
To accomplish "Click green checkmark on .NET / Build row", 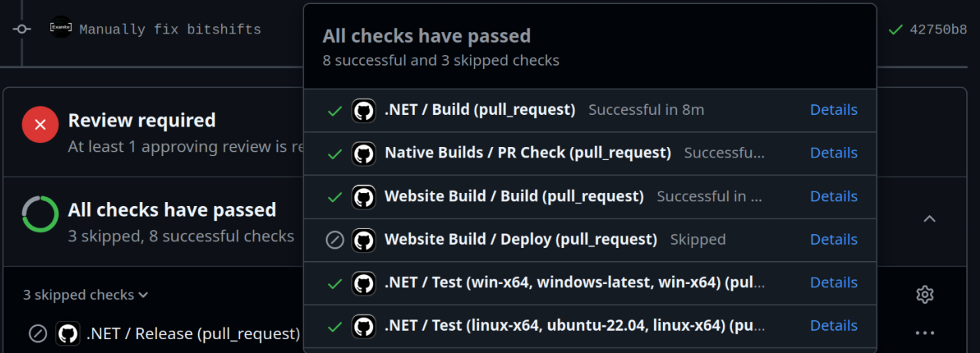I will [x=335, y=111].
